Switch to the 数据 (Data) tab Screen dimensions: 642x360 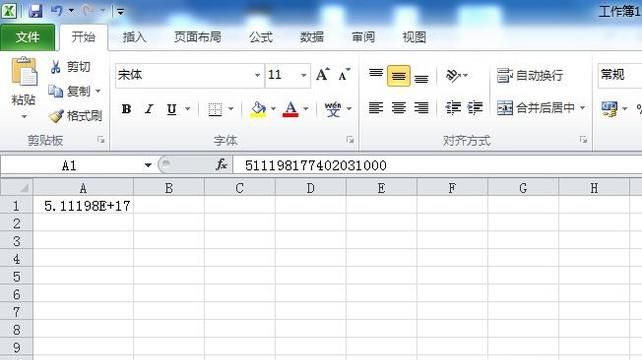312,37
